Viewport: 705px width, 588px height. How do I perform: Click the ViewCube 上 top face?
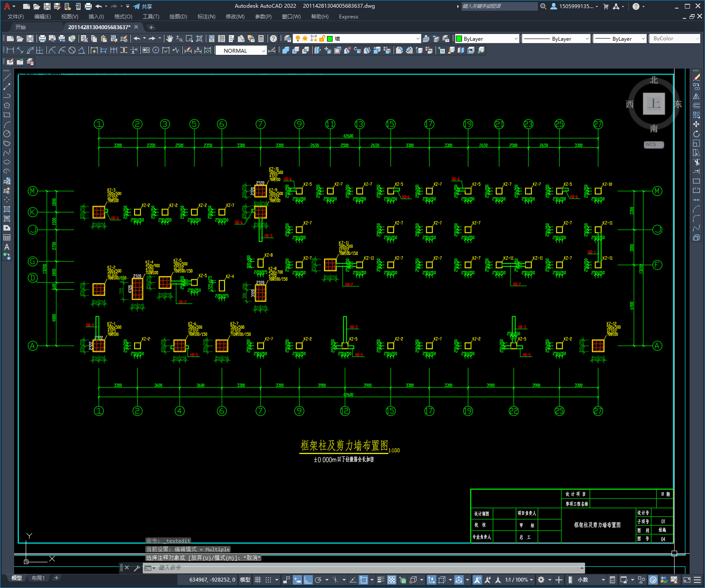tap(654, 104)
